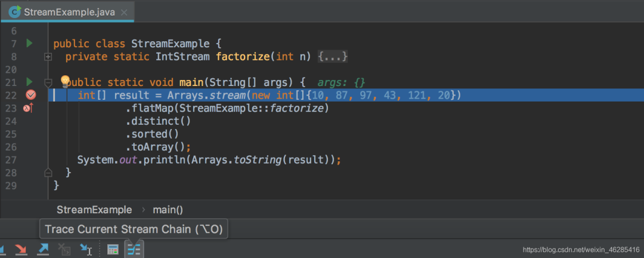Click the value 87 in the array
Viewport: 644px width, 258px height.
click(342, 96)
